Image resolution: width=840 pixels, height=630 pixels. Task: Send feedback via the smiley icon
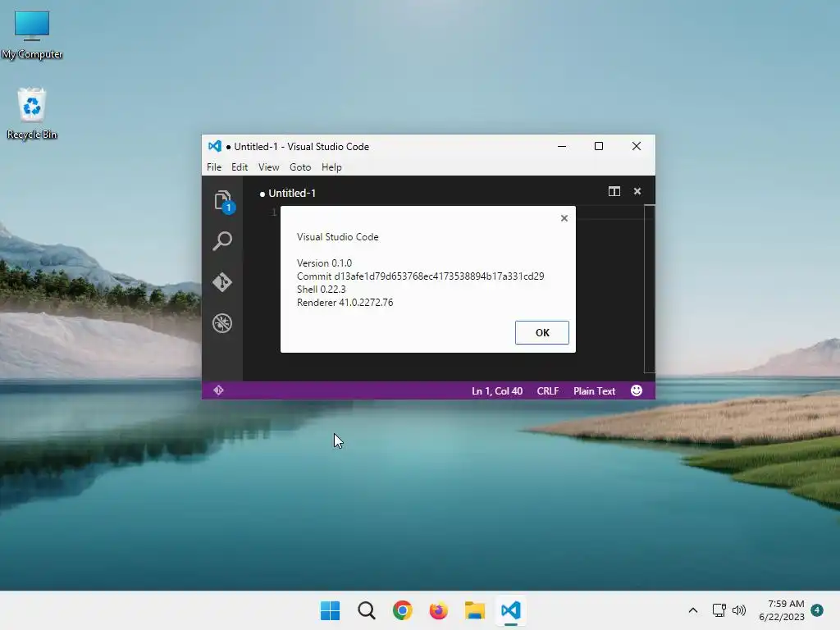tap(637, 390)
